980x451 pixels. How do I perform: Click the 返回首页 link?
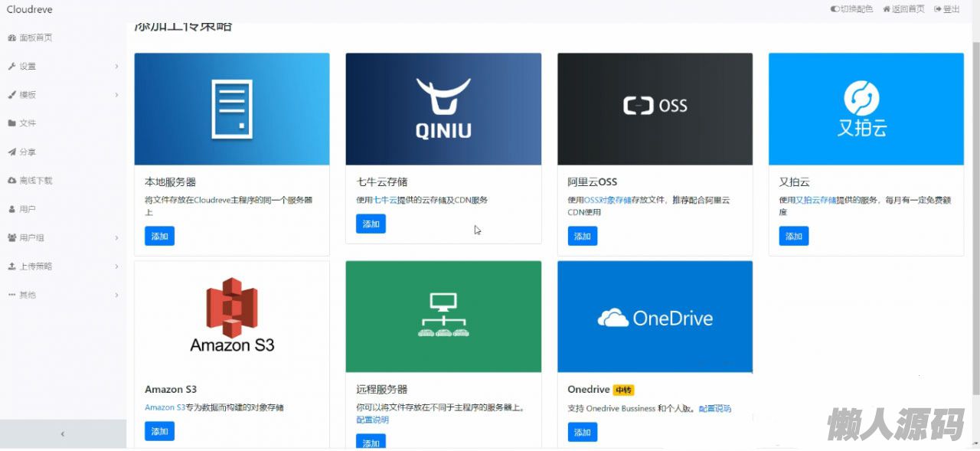pyautogui.click(x=908, y=9)
